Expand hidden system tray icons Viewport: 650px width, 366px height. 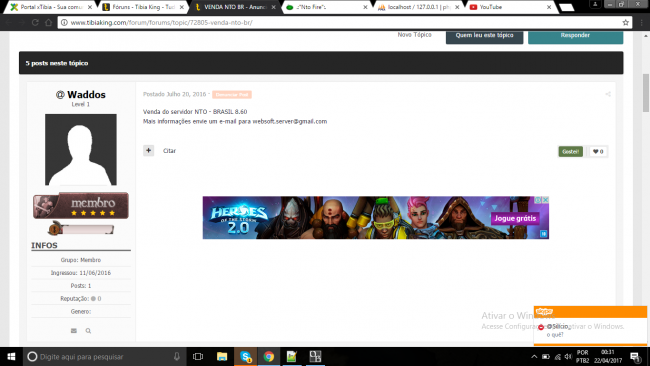pyautogui.click(x=534, y=356)
